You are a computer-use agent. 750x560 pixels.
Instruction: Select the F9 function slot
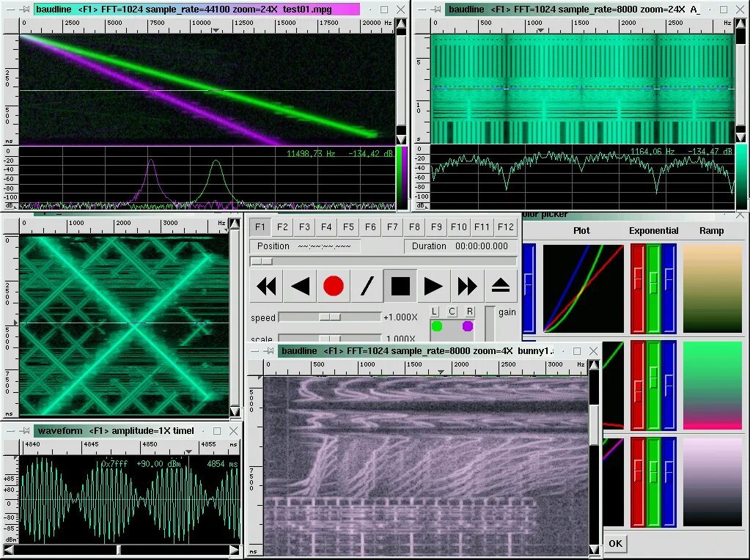[436, 226]
